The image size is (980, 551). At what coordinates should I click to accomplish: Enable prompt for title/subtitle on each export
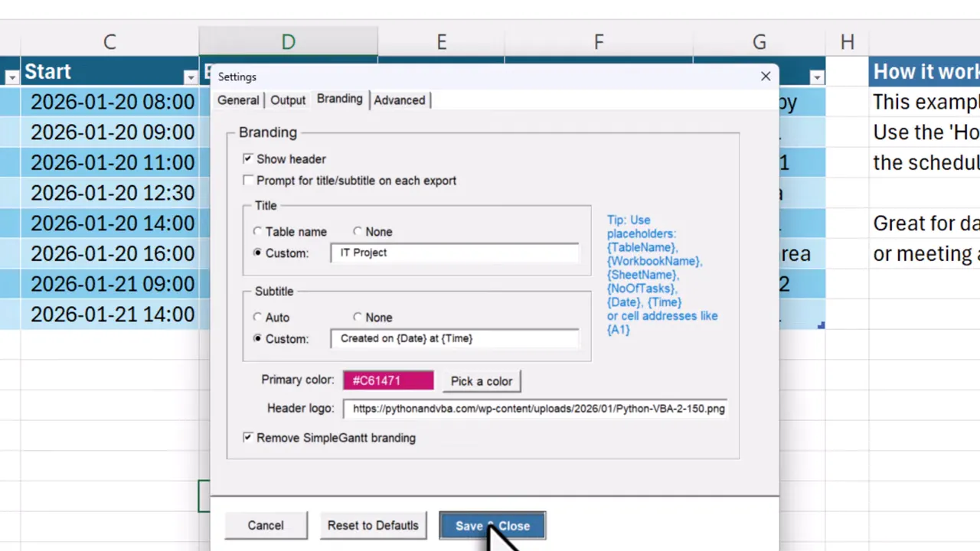(247, 180)
